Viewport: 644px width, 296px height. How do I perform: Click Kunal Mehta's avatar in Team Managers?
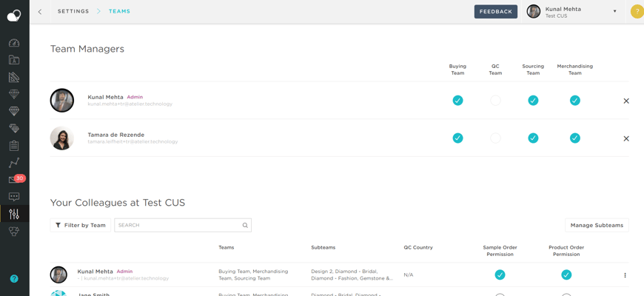(x=62, y=100)
